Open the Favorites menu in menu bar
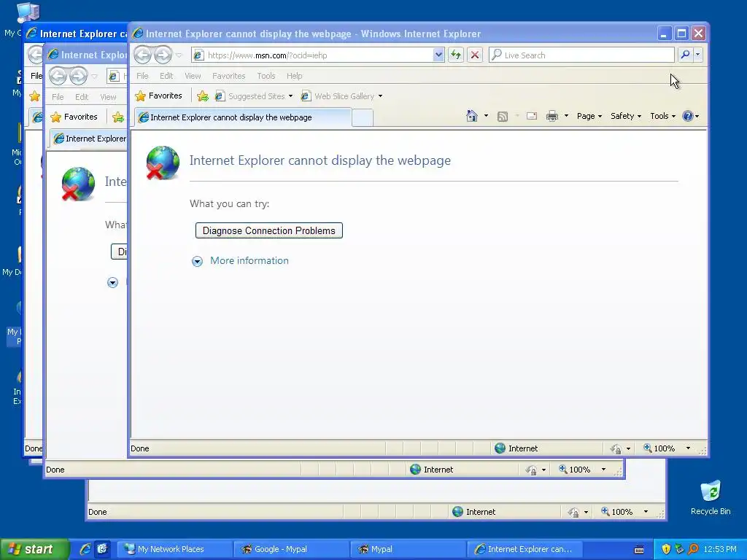Image resolution: width=747 pixels, height=560 pixels. point(228,76)
